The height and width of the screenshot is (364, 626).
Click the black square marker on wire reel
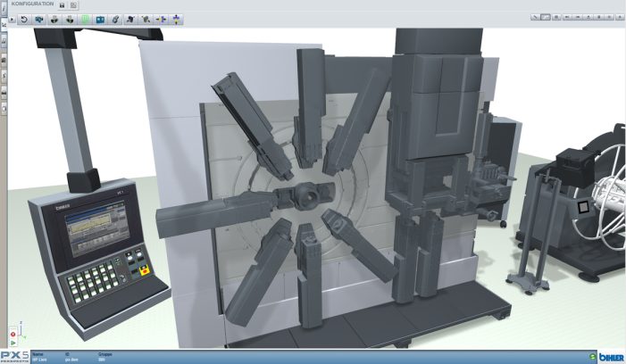point(583,207)
